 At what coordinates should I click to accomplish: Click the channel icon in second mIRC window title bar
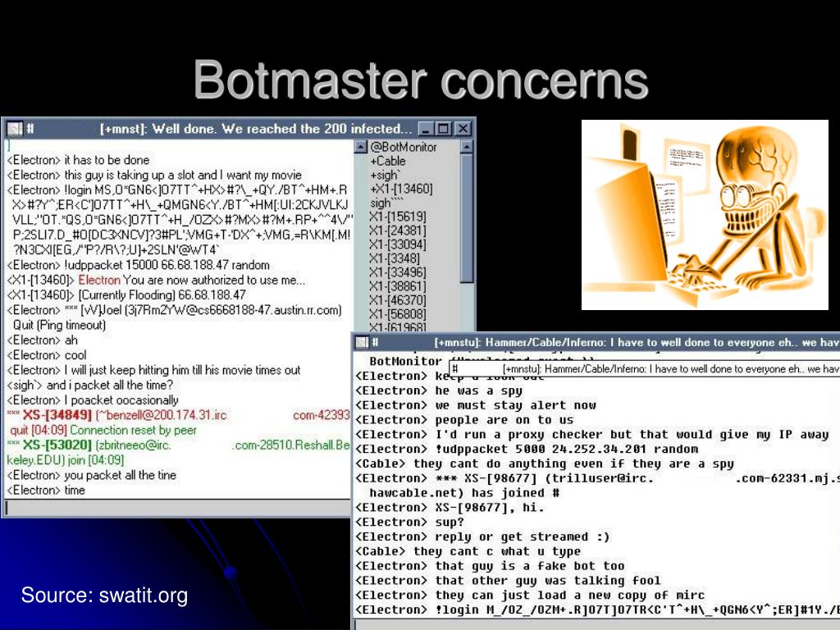point(363,342)
